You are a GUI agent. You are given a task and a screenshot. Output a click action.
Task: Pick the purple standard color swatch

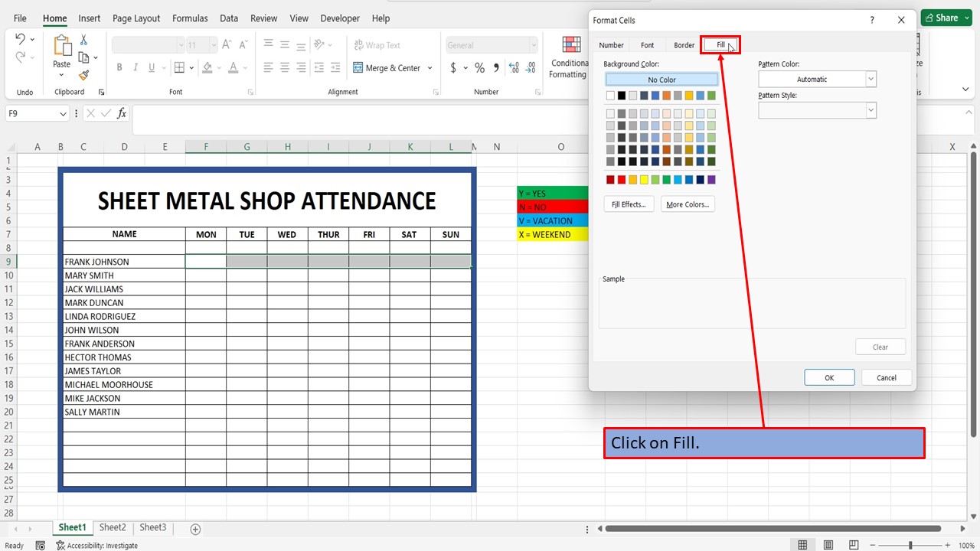[x=711, y=180]
